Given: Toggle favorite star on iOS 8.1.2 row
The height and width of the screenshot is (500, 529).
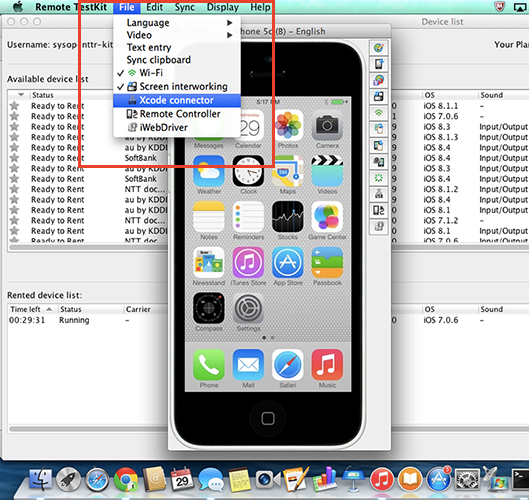Looking at the screenshot, I should pos(14,189).
